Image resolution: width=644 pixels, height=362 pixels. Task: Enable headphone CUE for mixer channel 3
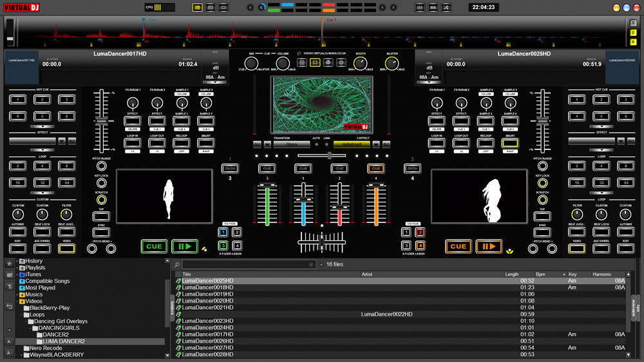click(x=267, y=169)
